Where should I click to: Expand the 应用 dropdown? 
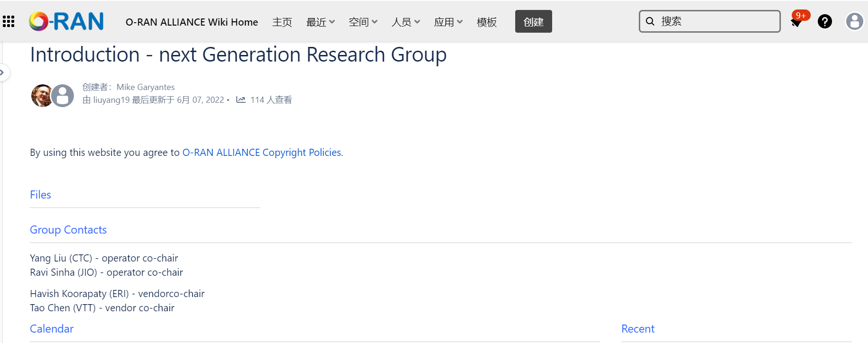point(448,22)
